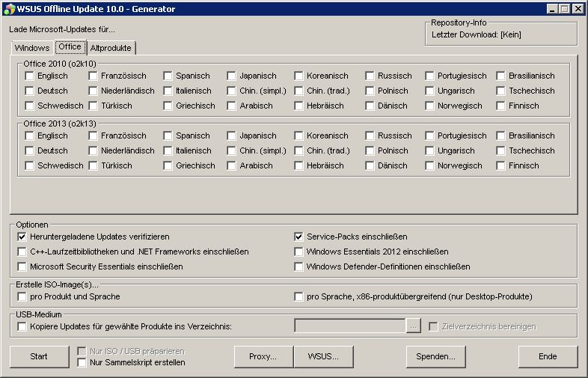This screenshot has height=378, width=588.
Task: Check Russisch under Office 2010
Action: click(370, 76)
